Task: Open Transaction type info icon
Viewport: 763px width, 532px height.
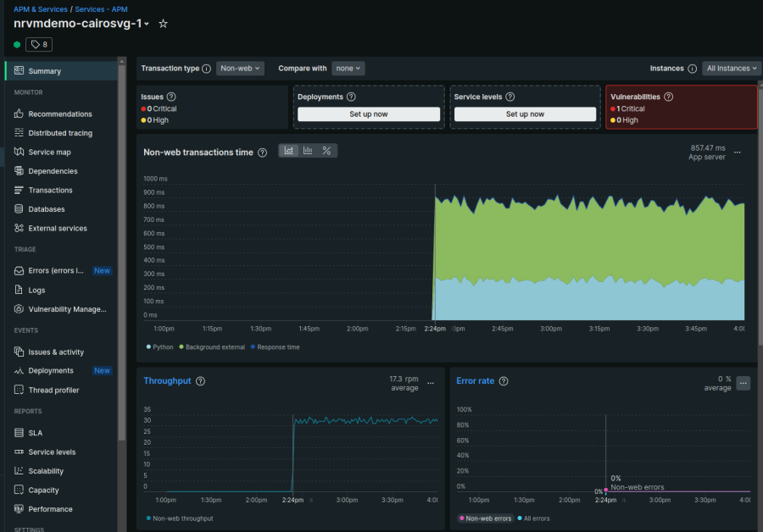Action: click(x=206, y=69)
